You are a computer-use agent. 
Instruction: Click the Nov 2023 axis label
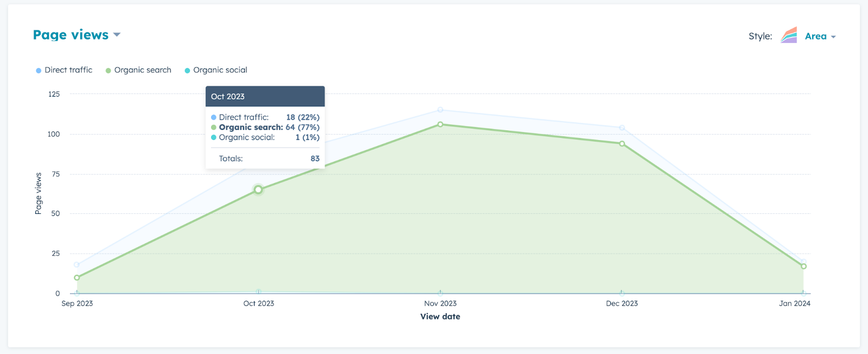click(x=441, y=304)
